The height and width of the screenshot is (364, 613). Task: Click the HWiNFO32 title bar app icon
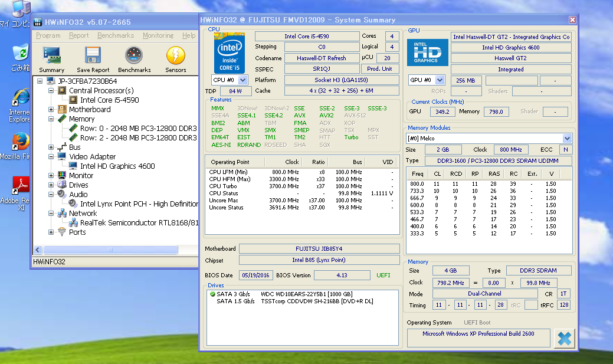pos(38,22)
